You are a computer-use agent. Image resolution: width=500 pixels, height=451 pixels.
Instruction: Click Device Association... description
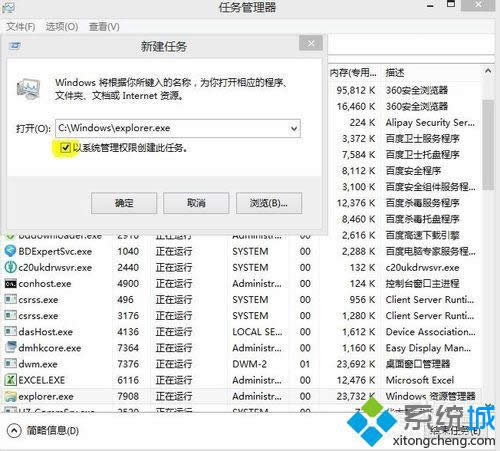[430, 332]
